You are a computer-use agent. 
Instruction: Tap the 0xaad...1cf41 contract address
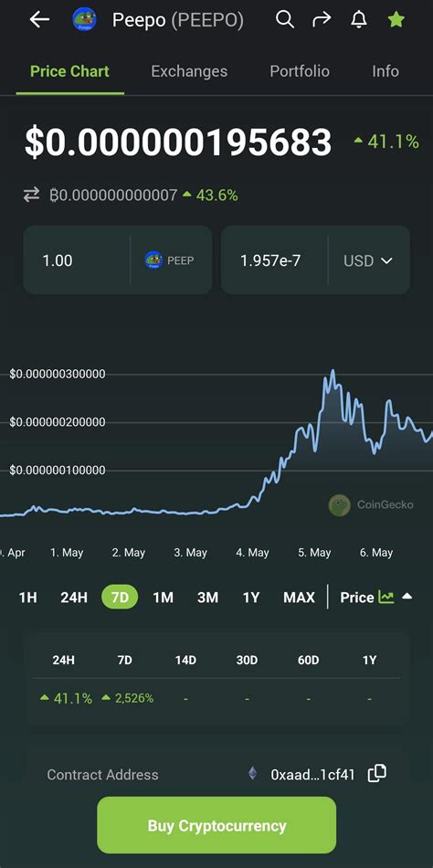(312, 774)
